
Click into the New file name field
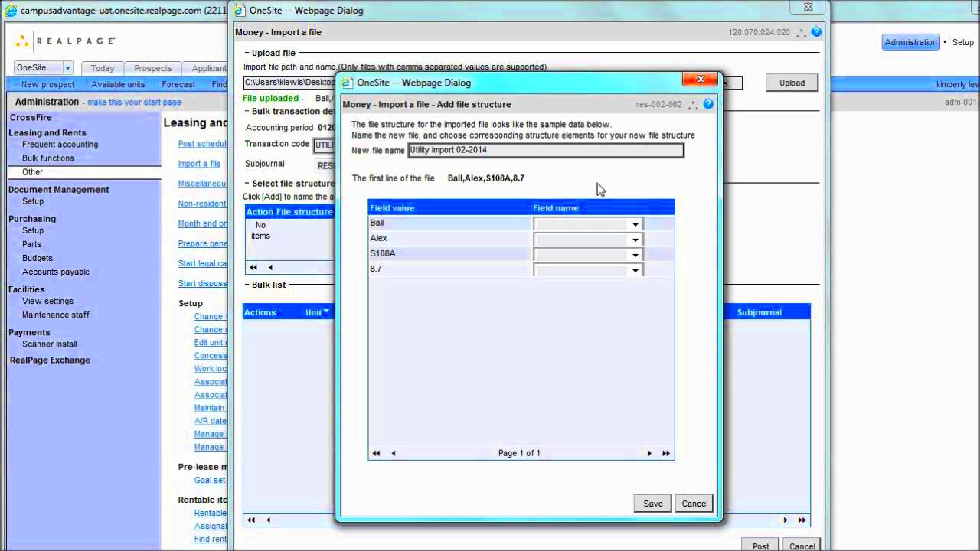tap(545, 150)
